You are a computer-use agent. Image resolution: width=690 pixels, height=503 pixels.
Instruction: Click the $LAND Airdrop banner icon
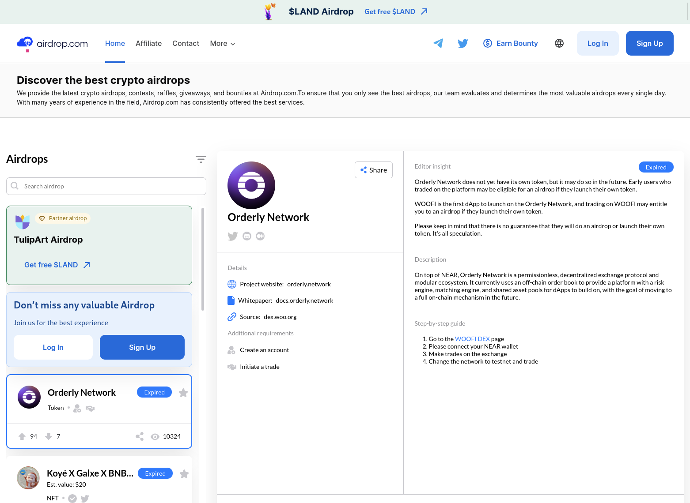point(269,11)
